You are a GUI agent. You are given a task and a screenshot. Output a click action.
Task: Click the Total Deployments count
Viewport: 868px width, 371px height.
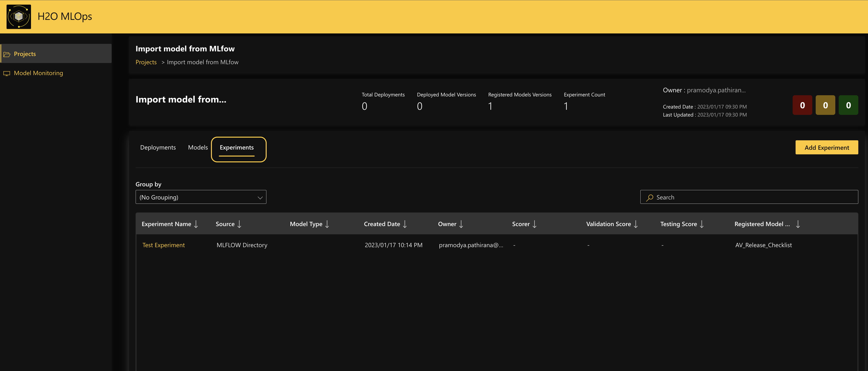(364, 106)
